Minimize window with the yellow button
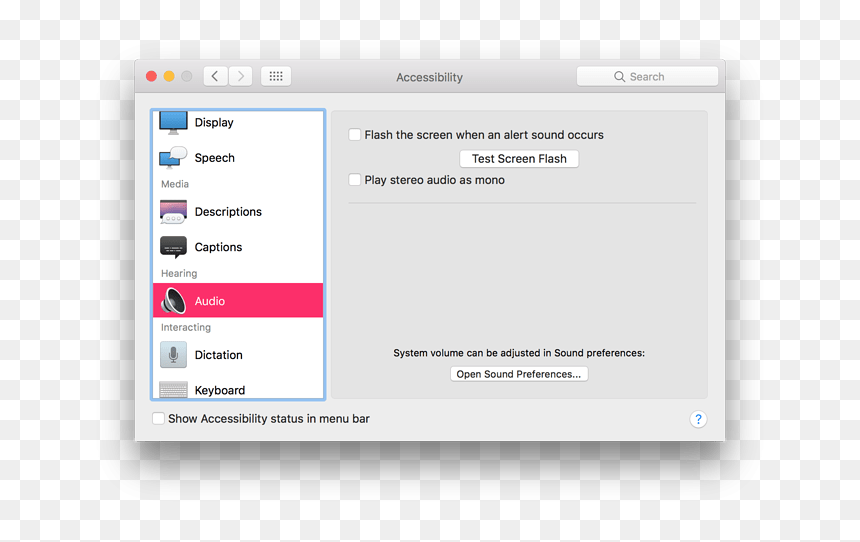Image resolution: width=860 pixels, height=542 pixels. coord(169,76)
